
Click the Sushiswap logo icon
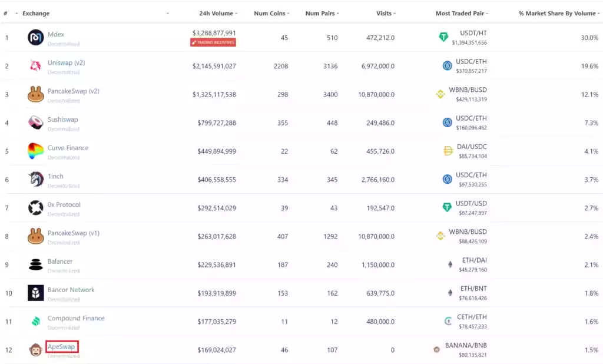click(35, 123)
